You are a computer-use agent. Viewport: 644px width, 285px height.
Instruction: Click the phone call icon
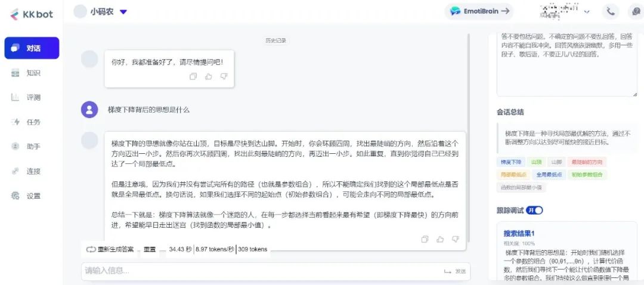click(x=611, y=11)
